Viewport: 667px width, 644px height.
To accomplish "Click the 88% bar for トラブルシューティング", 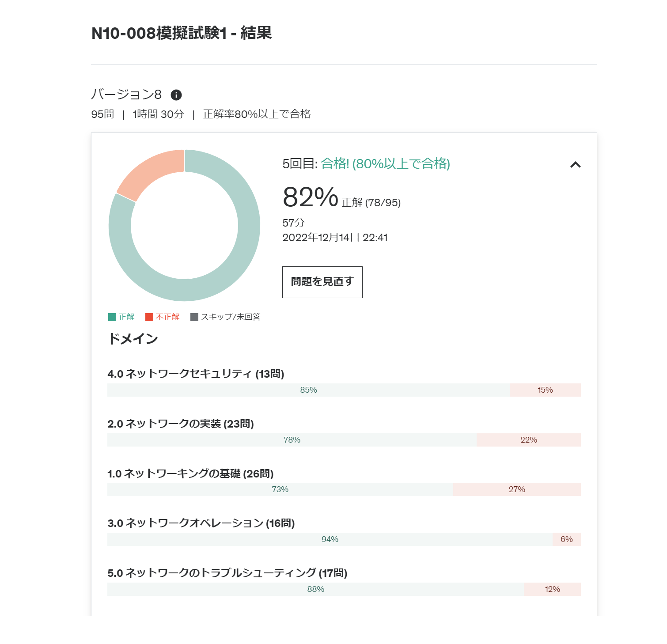I will pos(315,589).
